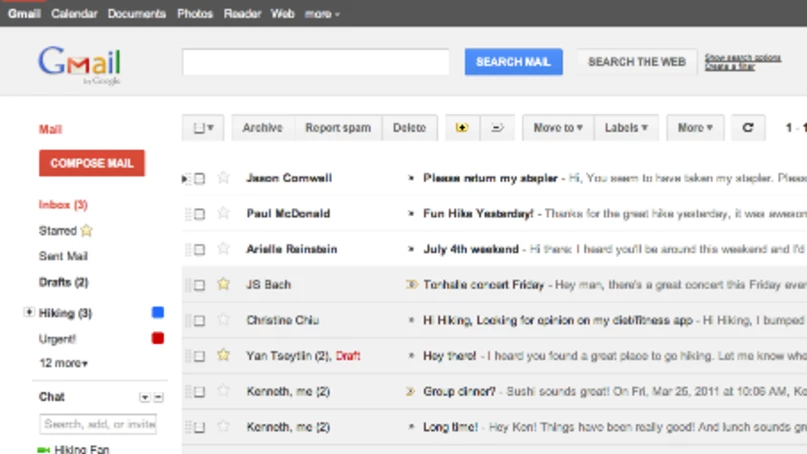Star the Group dinner? email

pos(223,391)
